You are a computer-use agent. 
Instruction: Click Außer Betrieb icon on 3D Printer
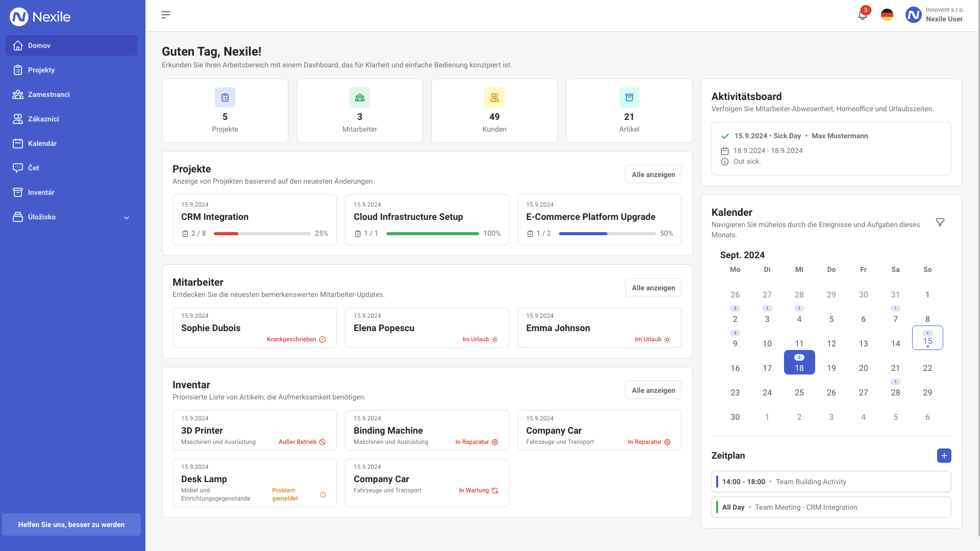pos(323,442)
